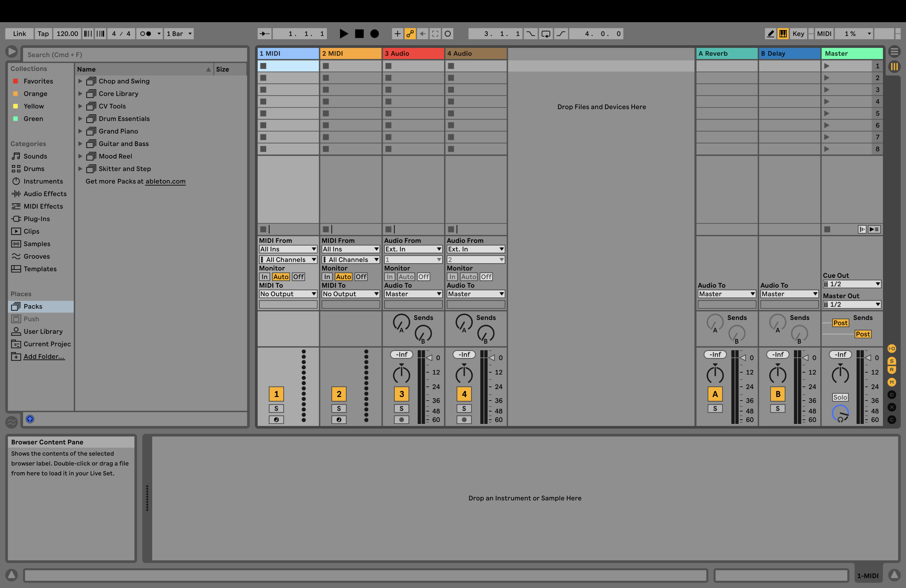906x588 pixels.
Task: Deactivate track 1 MIDI activator
Action: (276, 394)
